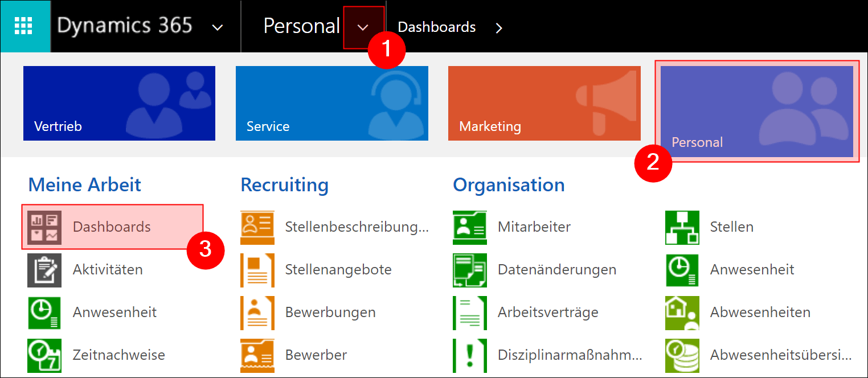Open the Abwesenheiten house-person icon
Image resolution: width=868 pixels, height=378 pixels.
tap(682, 313)
